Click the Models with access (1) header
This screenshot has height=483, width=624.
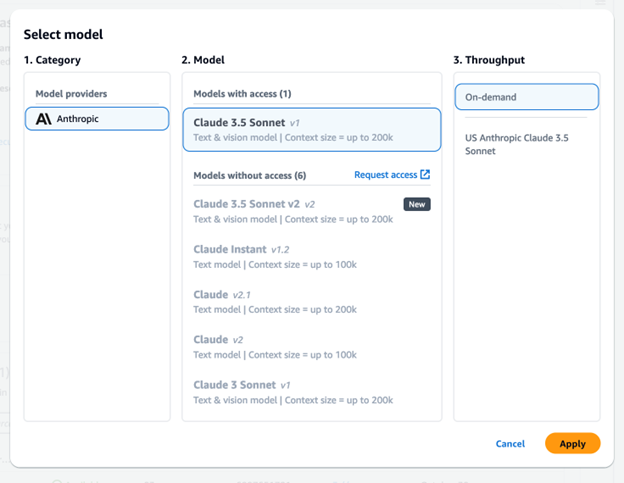pos(241,93)
